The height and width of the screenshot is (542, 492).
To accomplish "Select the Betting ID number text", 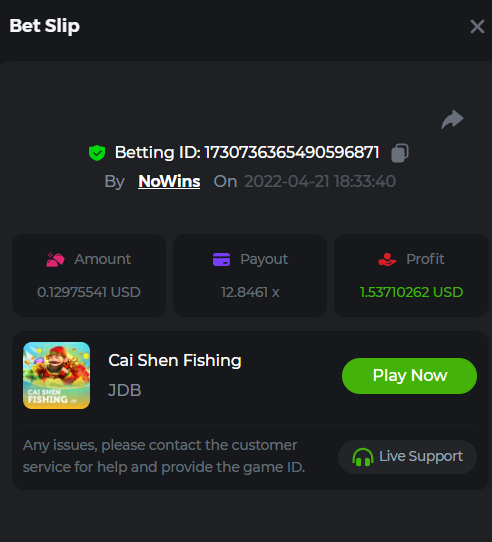I will [292, 152].
